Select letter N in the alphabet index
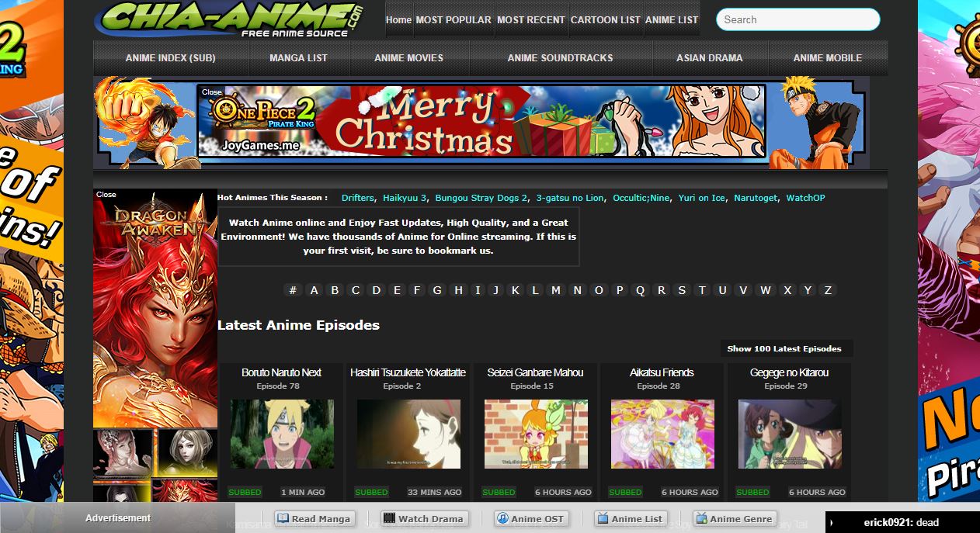 [577, 290]
